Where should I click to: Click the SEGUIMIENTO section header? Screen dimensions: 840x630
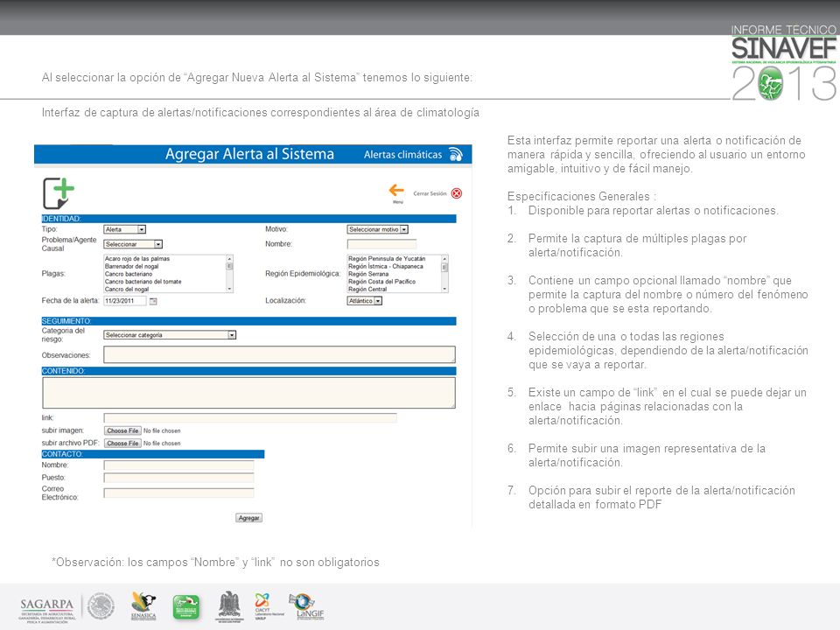248,321
